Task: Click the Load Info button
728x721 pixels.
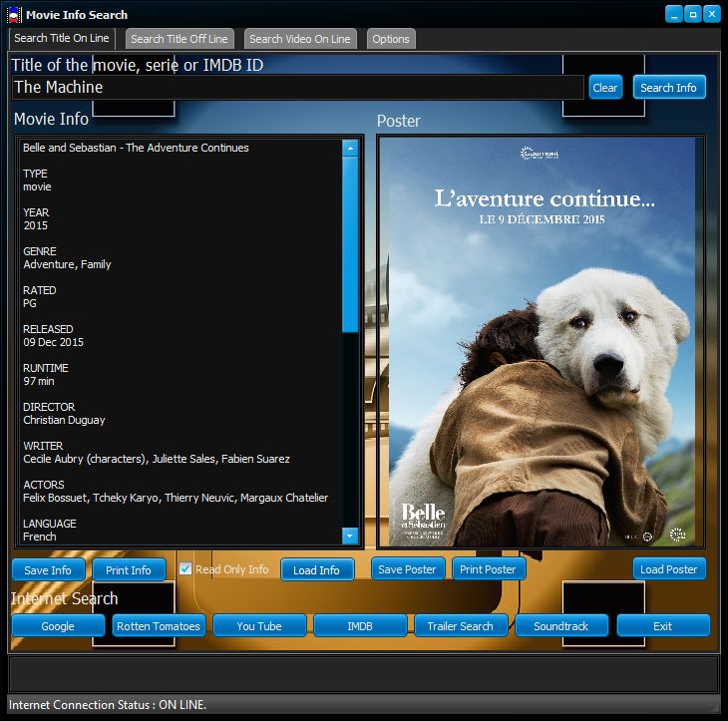Action: [x=317, y=569]
